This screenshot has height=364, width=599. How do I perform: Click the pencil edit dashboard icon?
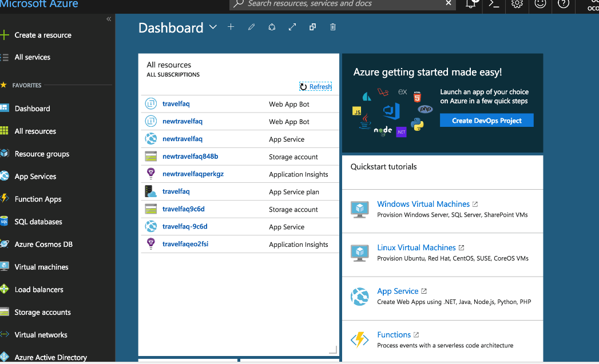[x=251, y=27]
